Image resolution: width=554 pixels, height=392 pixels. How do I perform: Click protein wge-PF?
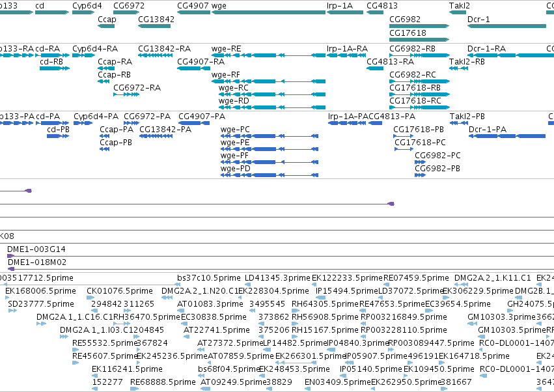point(270,163)
